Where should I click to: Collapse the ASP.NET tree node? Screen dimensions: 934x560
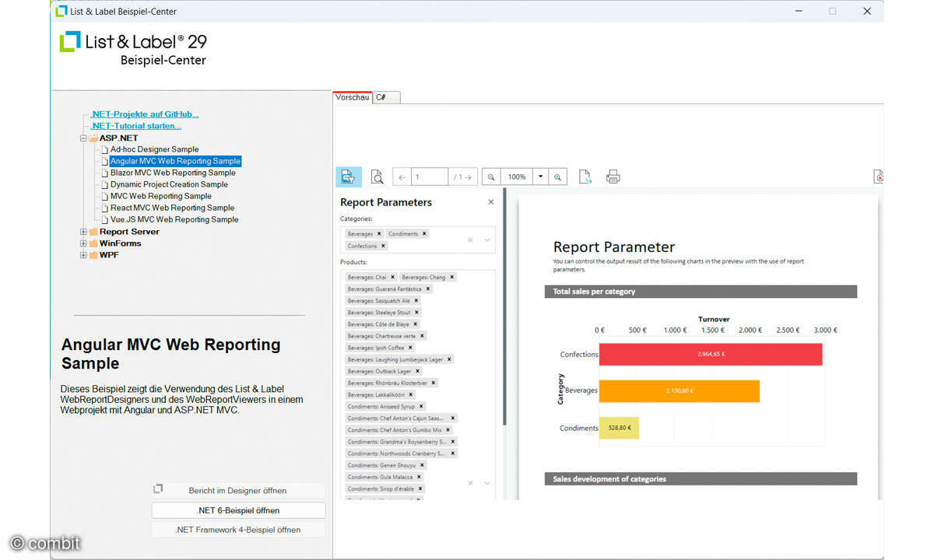point(84,138)
